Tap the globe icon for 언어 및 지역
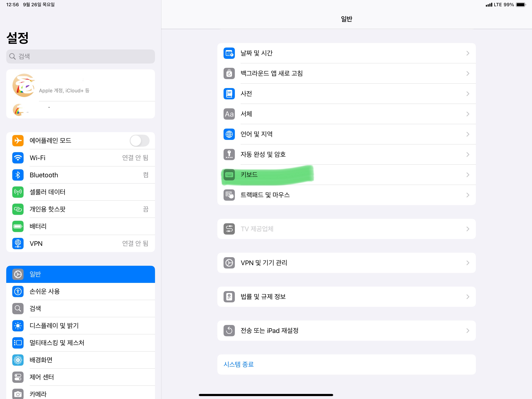Image resolution: width=532 pixels, height=399 pixels. (229, 134)
